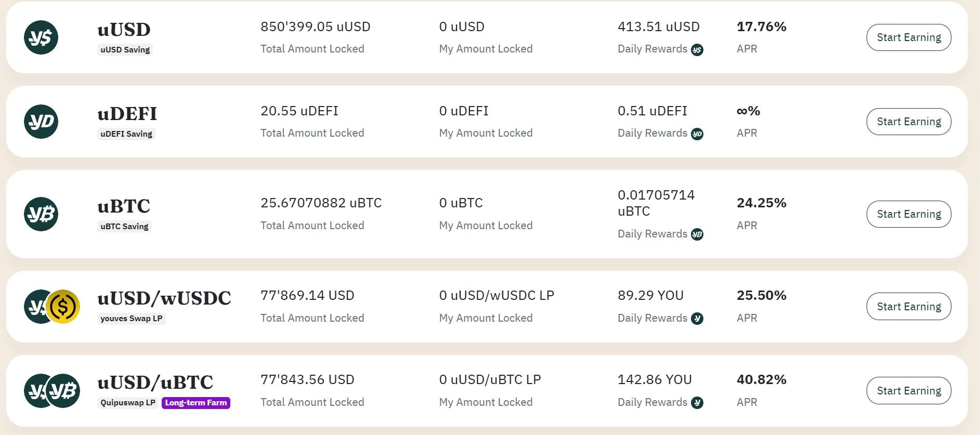Start Earning on the uDEFI pool
Screen dimensions: 980x435
pyautogui.click(x=909, y=122)
